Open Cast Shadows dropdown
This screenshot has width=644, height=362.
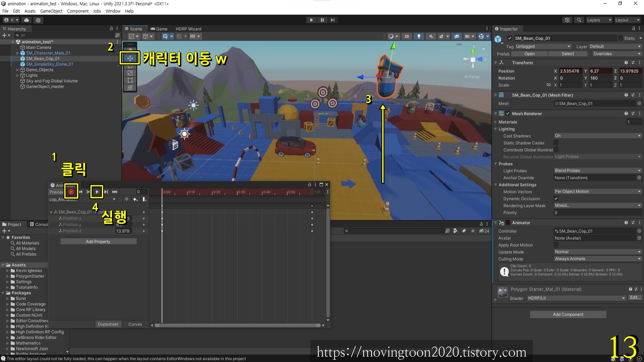pos(598,136)
